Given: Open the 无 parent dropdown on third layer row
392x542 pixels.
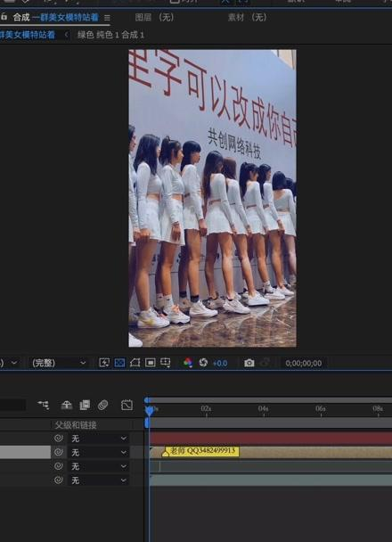Looking at the screenshot, I should [98, 466].
